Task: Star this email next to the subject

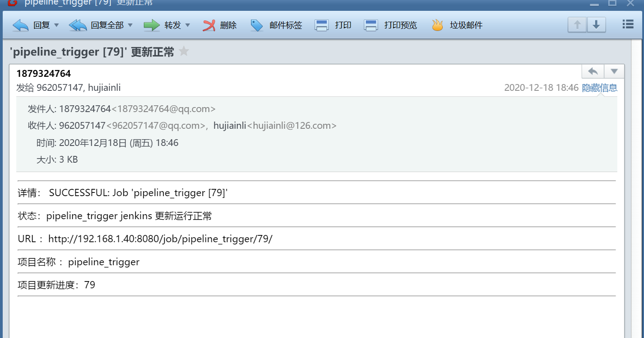Action: click(184, 52)
